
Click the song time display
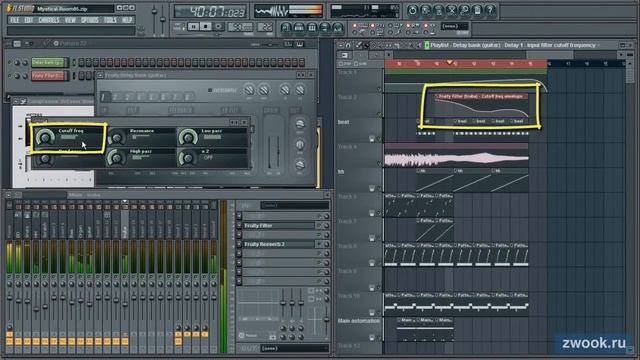211,11
